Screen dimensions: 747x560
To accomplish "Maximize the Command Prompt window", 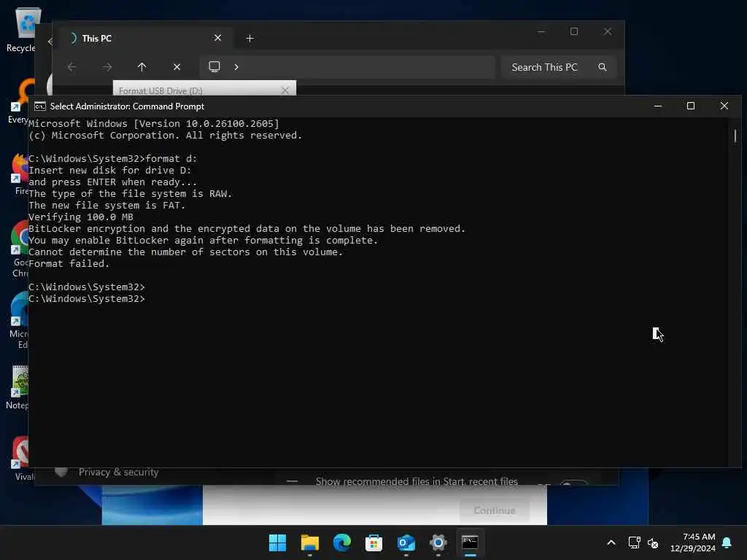I will [691, 106].
